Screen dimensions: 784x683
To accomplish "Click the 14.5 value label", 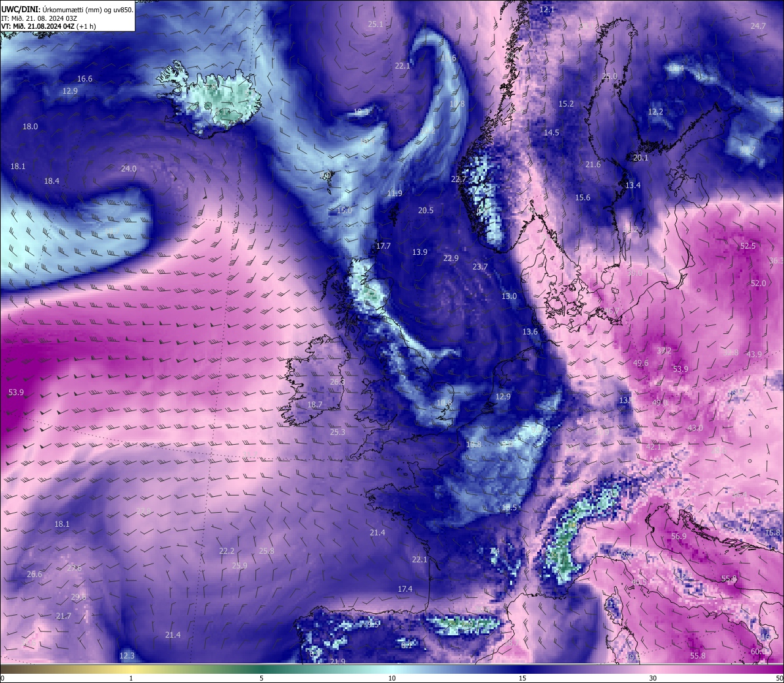I will (551, 133).
